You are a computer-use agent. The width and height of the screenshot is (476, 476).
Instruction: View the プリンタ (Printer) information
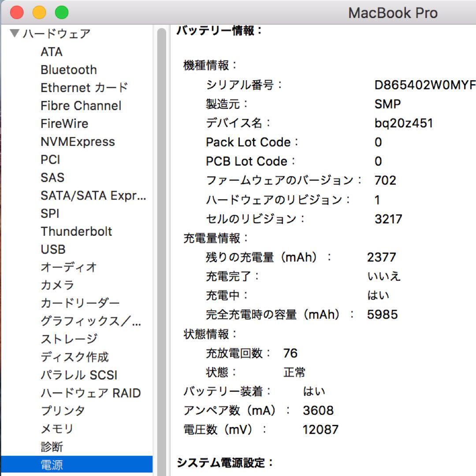point(62,411)
